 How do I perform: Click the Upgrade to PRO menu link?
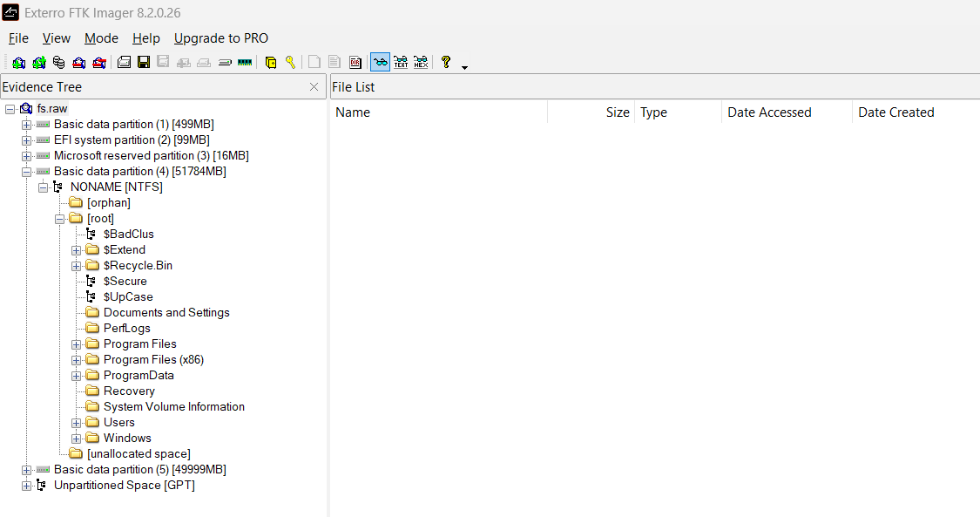pos(221,38)
